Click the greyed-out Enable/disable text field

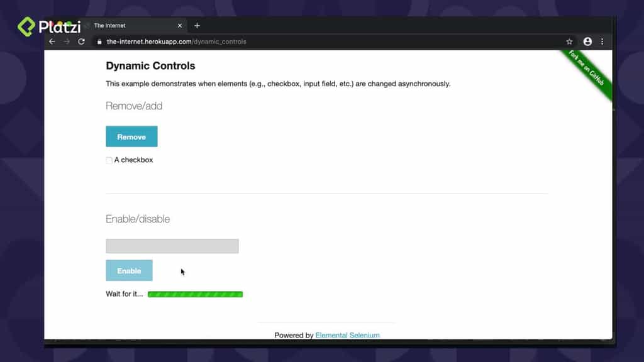[x=172, y=246]
